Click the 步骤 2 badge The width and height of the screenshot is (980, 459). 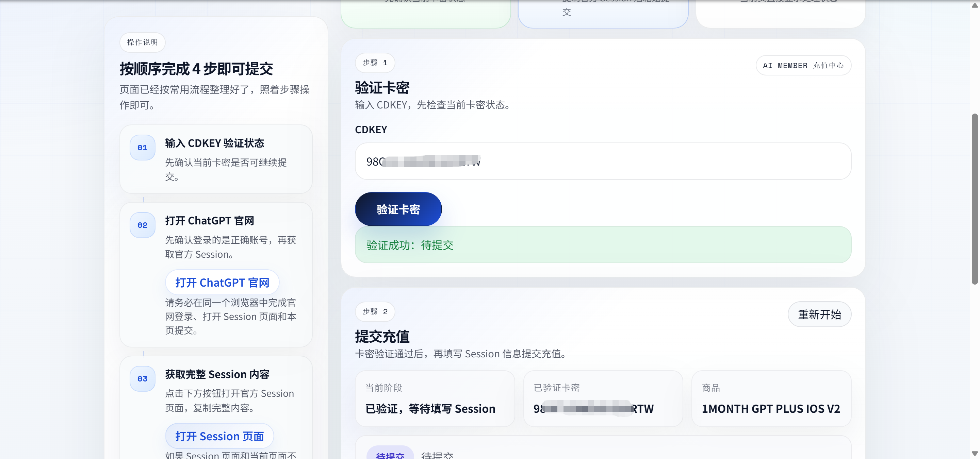[x=375, y=311]
